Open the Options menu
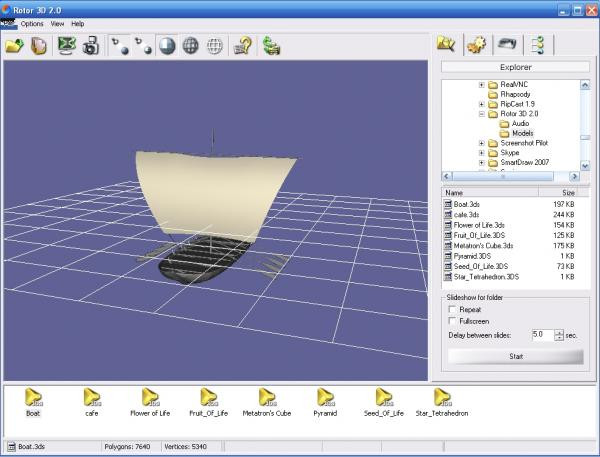 point(32,23)
